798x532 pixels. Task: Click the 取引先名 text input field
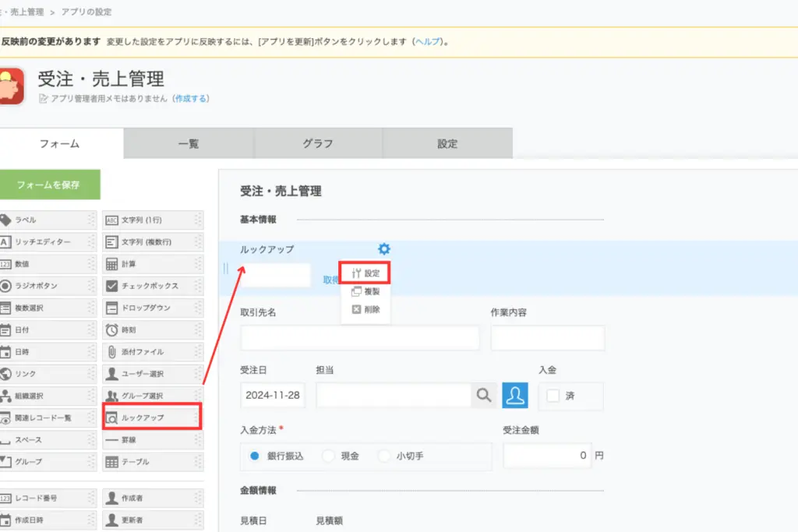click(x=360, y=338)
